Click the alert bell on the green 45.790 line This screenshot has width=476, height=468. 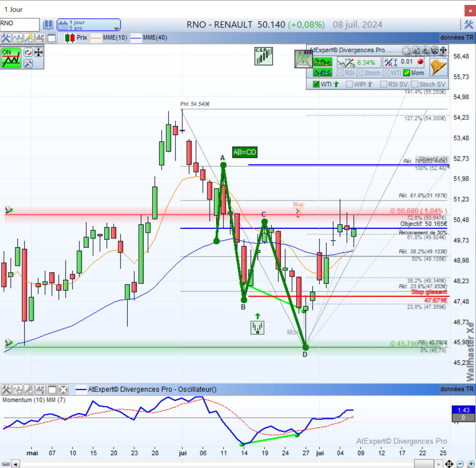coord(8,343)
